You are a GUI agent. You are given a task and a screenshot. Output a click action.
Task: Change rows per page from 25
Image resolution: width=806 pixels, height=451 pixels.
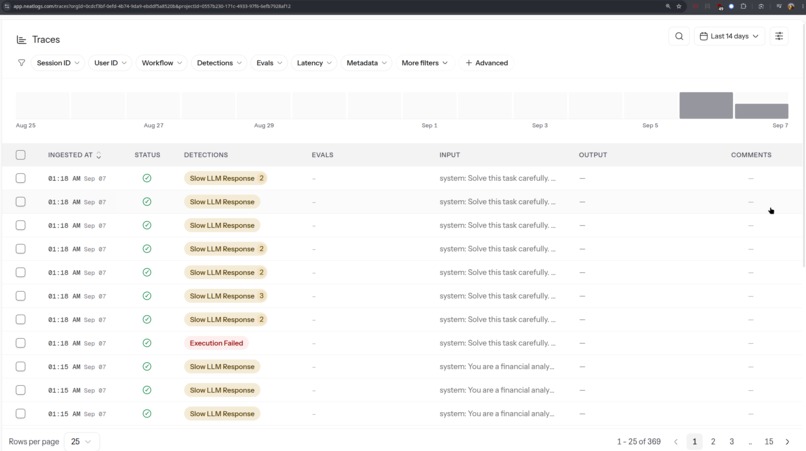click(81, 442)
